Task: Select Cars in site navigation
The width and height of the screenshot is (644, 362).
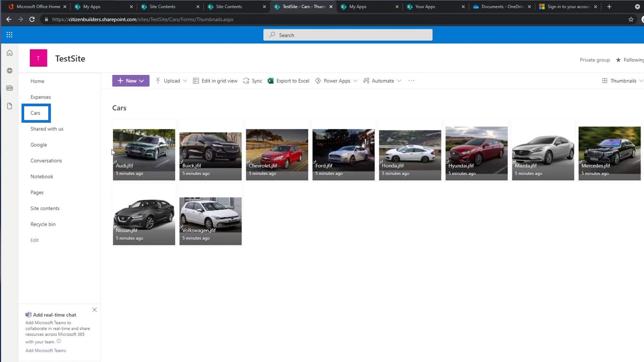Action: coord(36,113)
